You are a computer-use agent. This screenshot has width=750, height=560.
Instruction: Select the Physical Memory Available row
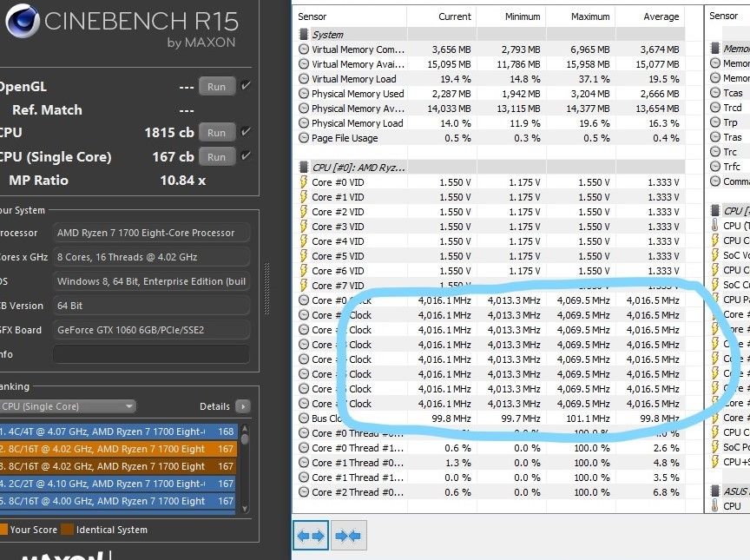pos(489,109)
